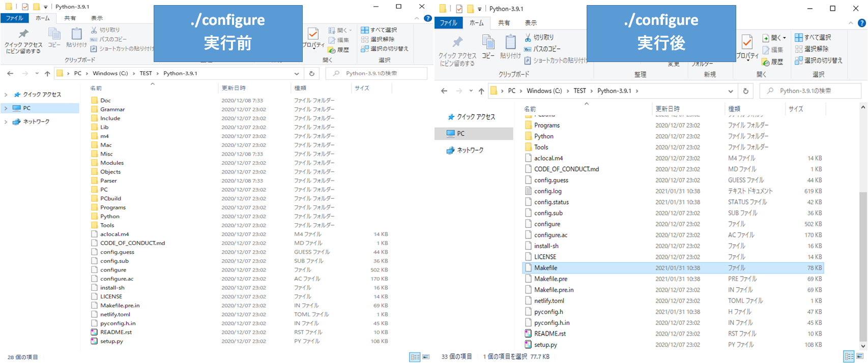868x363 pixels.
Task: Open Properties in right window ribbon
Action: 747,47
